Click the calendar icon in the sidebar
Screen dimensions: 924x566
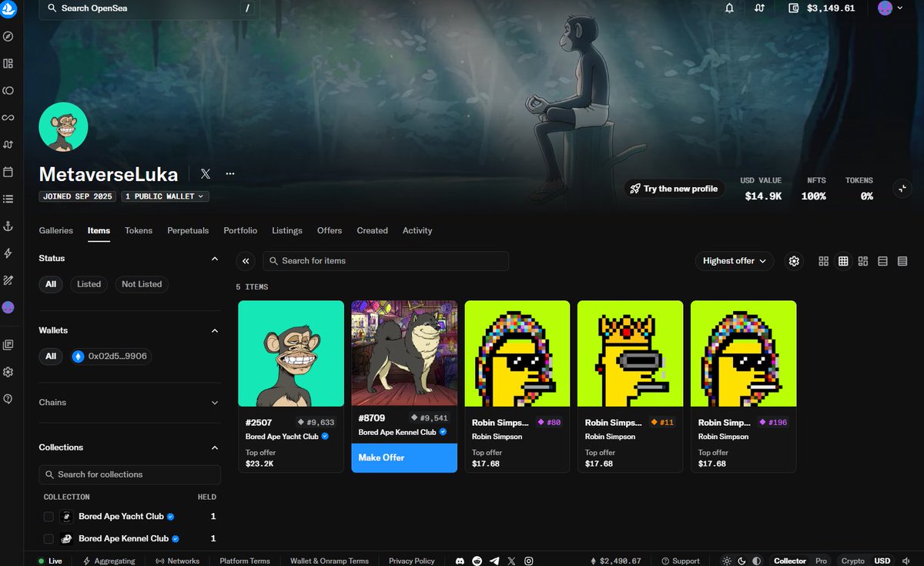tap(8, 171)
